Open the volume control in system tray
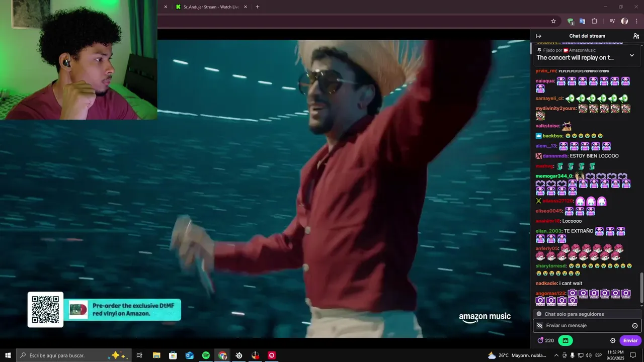The height and width of the screenshot is (362, 644). (x=589, y=355)
